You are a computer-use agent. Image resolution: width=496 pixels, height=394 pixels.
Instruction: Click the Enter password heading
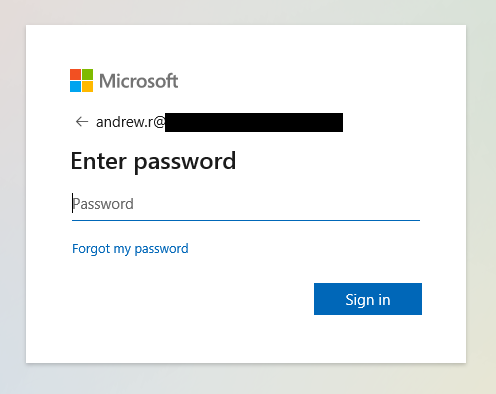coord(153,162)
